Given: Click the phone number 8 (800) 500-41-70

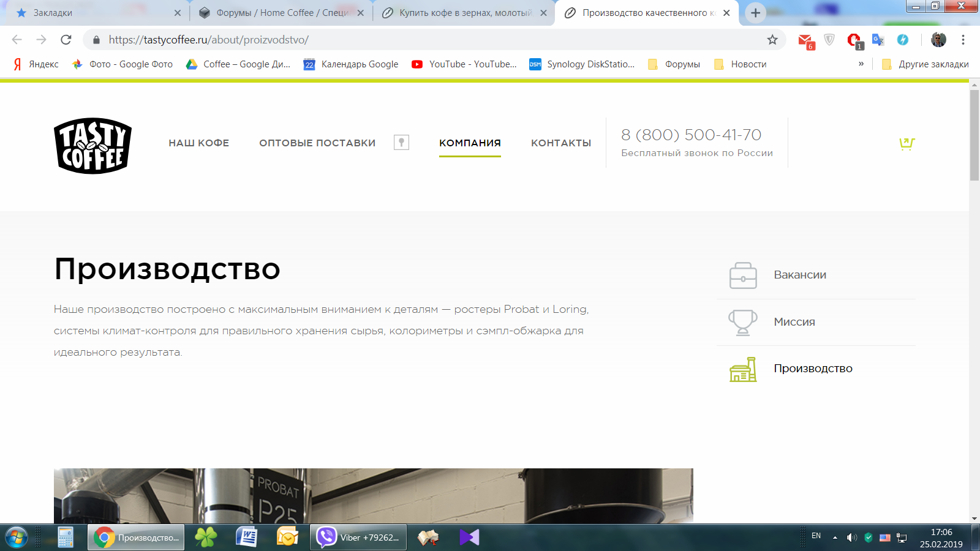Looking at the screenshot, I should pos(692,135).
